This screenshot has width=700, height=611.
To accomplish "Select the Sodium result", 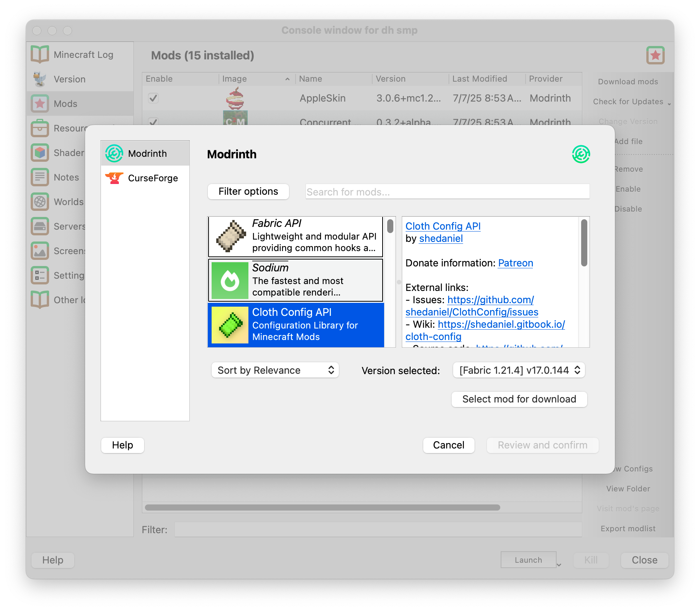I will [295, 281].
